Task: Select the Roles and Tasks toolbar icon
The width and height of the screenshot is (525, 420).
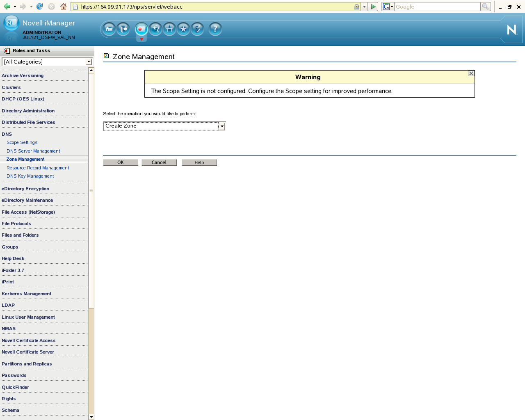Action: click(x=141, y=29)
